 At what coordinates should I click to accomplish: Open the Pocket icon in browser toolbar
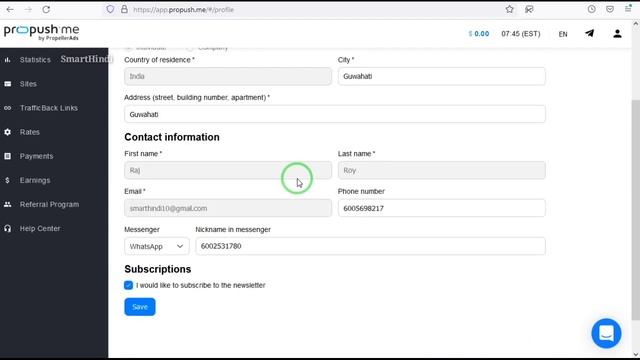pyautogui.click(x=610, y=9)
